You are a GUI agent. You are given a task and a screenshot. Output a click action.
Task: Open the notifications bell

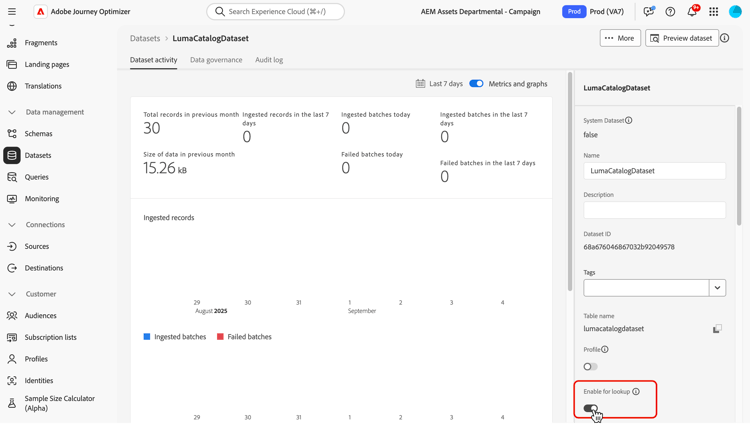click(x=692, y=11)
